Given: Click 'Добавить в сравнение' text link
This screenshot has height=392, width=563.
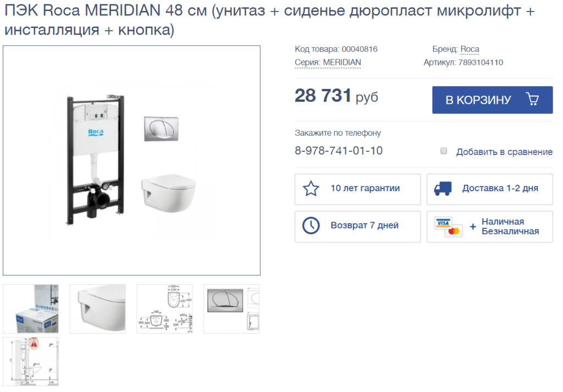Looking at the screenshot, I should (x=504, y=152).
